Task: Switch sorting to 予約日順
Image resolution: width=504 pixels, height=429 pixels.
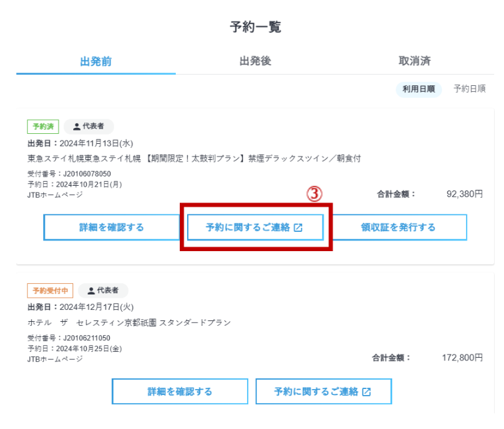Action: coord(469,89)
